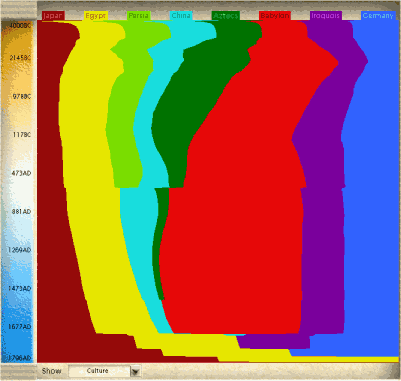This screenshot has height=381, width=401.
Task: Select the China legend label
Action: click(181, 16)
